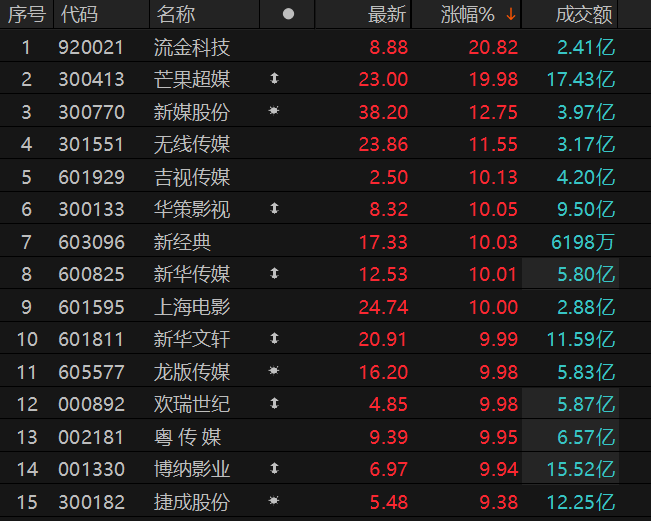Click the turnover value 6198万
Image resolution: width=651 pixels, height=521 pixels.
[x=583, y=242]
